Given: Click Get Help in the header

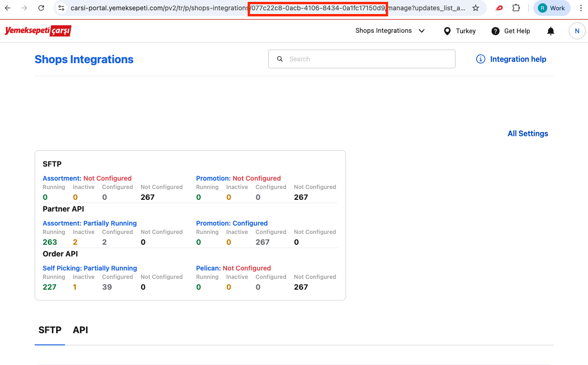Looking at the screenshot, I should pos(511,31).
